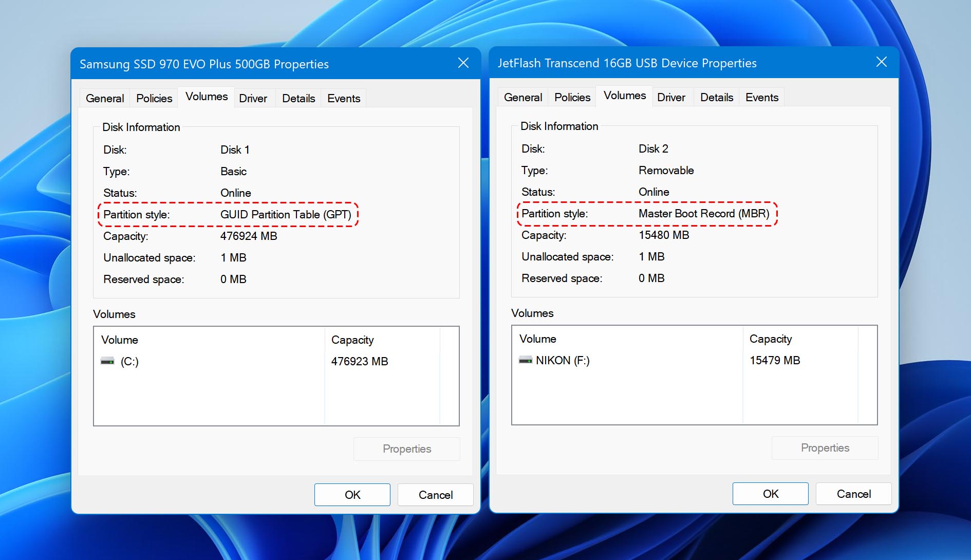Open the Policies tab in Samsung dialog

tap(153, 98)
